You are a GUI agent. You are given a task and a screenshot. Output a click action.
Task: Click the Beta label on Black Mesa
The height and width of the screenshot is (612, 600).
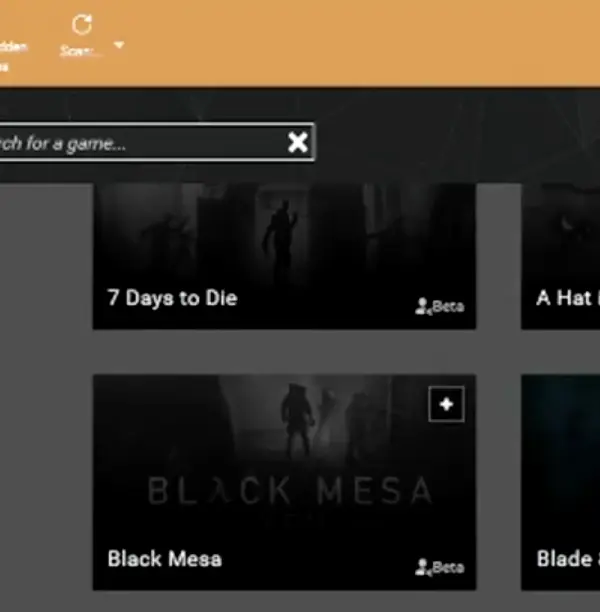click(x=449, y=567)
